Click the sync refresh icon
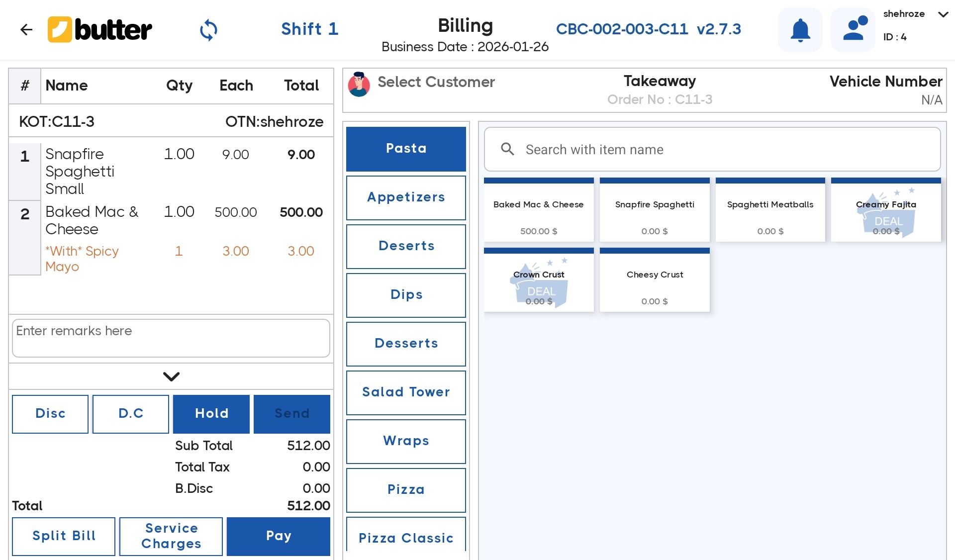The image size is (955, 560). point(208,30)
